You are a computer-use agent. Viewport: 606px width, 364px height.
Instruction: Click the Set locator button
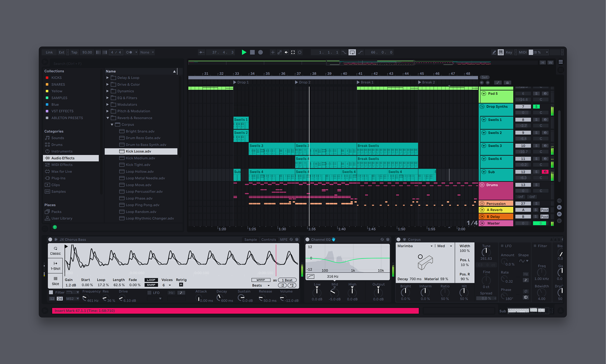click(484, 77)
